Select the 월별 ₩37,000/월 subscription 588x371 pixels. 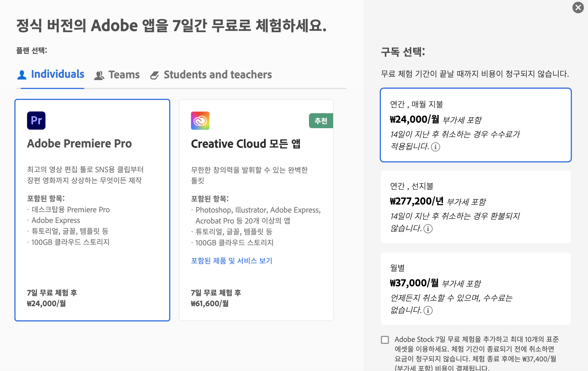tap(476, 289)
